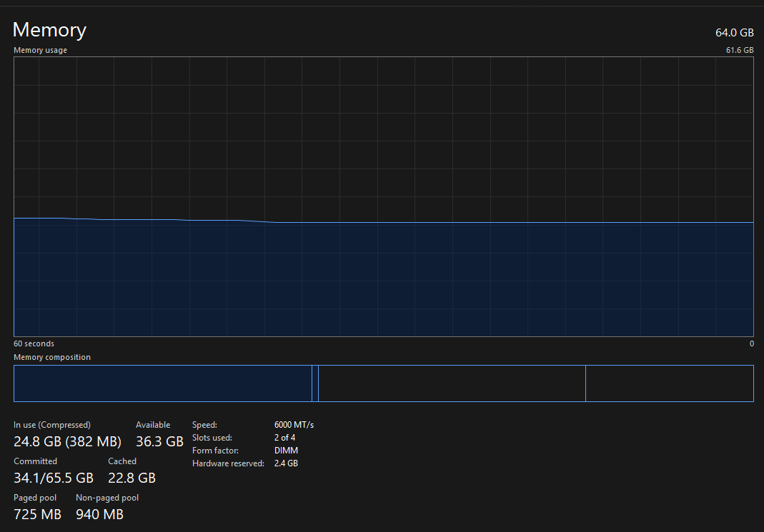This screenshot has width=764, height=532.
Task: Click the in-use segment of memory composition
Action: click(163, 383)
